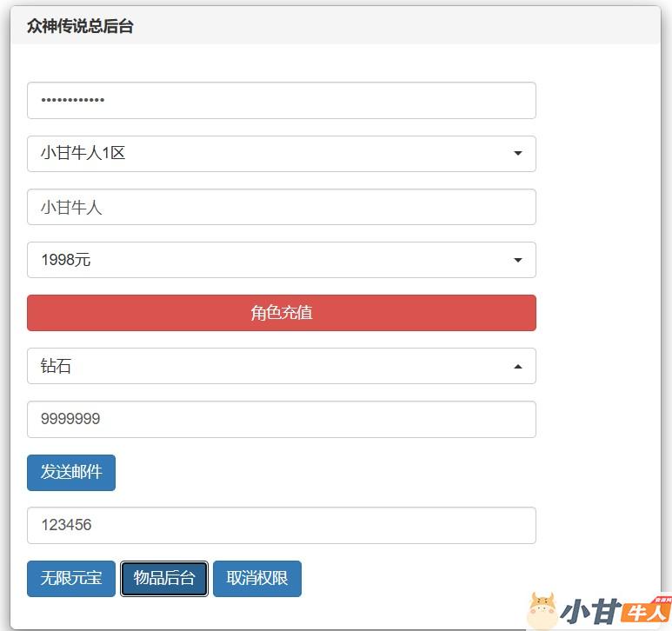Viewport: 672px width, 631px height.
Task: Focus the 123456 input field
Action: [281, 525]
